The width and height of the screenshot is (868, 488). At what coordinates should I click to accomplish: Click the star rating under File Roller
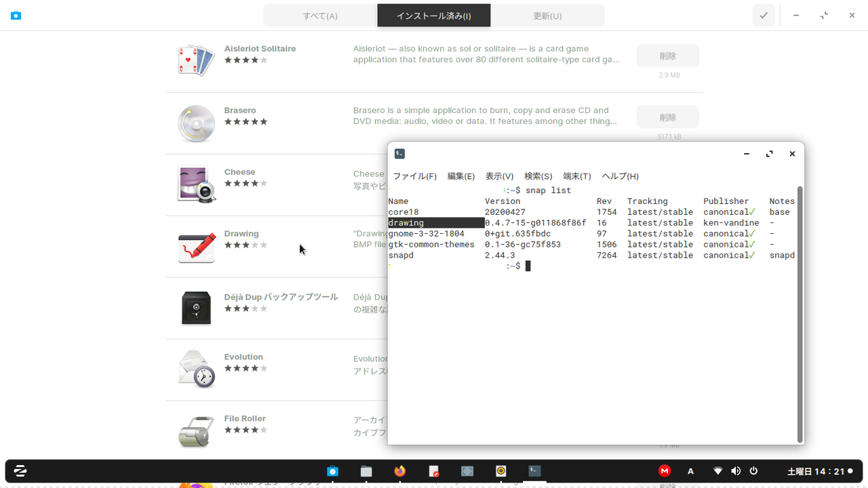(x=246, y=430)
